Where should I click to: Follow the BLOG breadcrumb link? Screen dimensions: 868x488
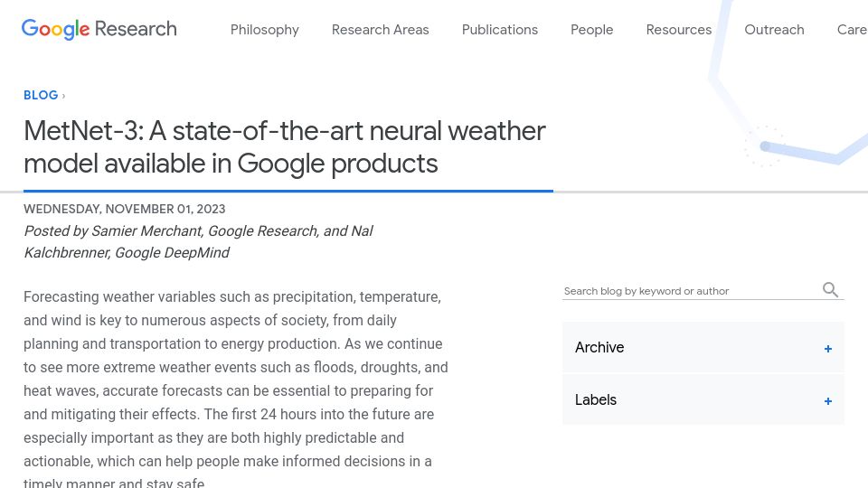[x=41, y=95]
